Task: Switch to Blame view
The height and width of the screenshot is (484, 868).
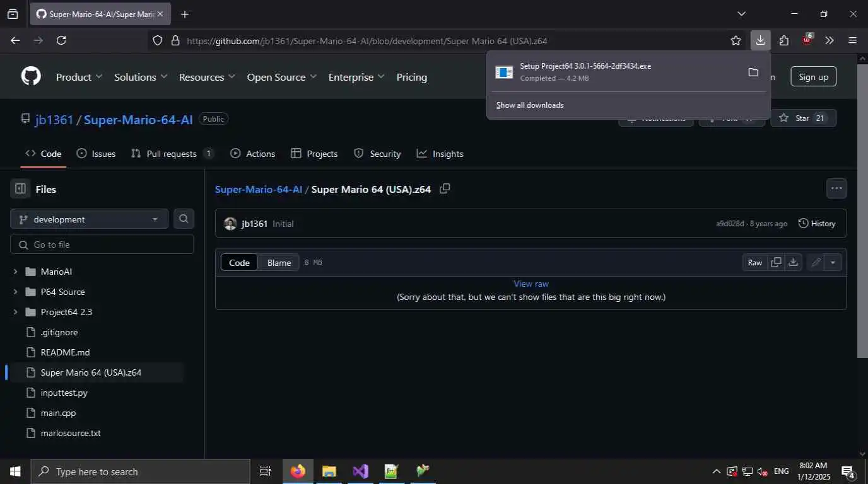Action: (279, 263)
